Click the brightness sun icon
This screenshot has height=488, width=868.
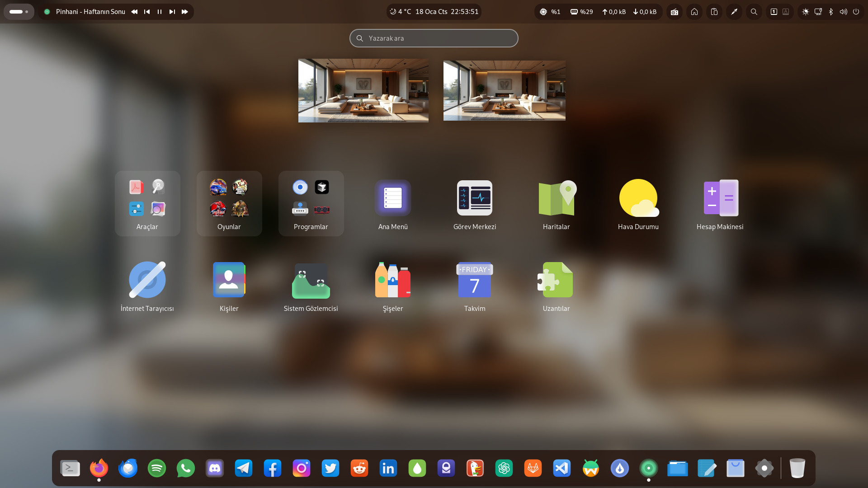[806, 12]
